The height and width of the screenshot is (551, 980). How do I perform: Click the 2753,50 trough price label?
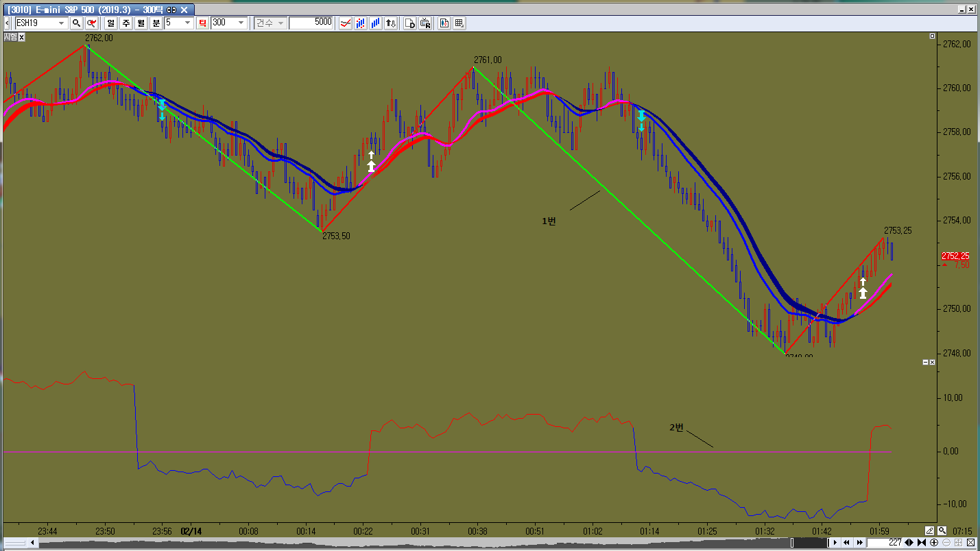pos(337,236)
